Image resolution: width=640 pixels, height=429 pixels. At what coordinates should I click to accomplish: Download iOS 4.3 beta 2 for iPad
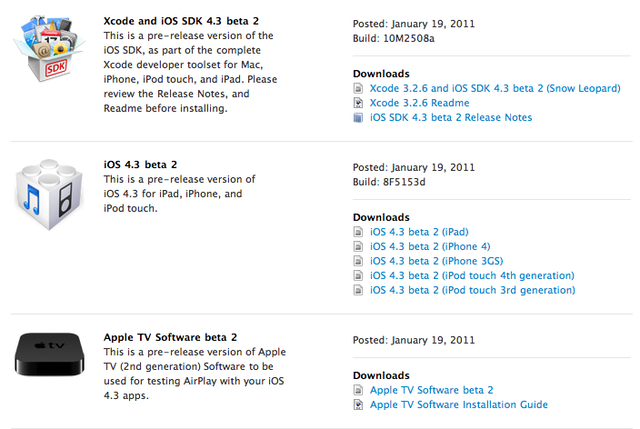coord(419,232)
